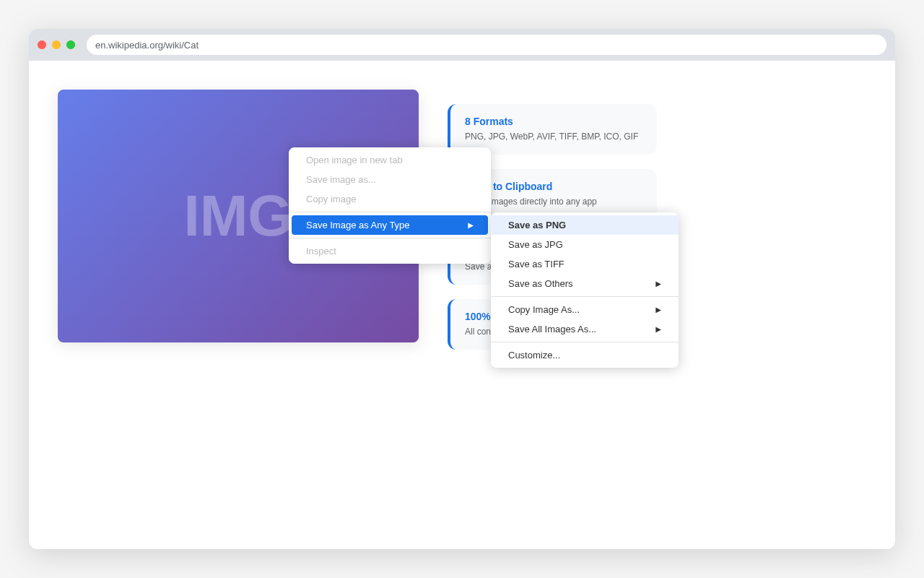Image resolution: width=924 pixels, height=578 pixels.
Task: Focus the address bar with en.wikipedia.org/wiki/Cat
Action: 487,45
